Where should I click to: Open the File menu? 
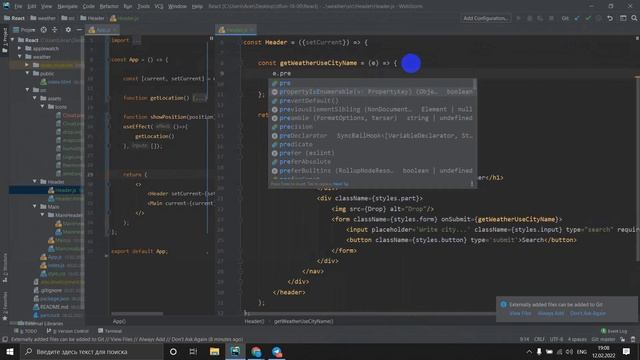[x=18, y=6]
